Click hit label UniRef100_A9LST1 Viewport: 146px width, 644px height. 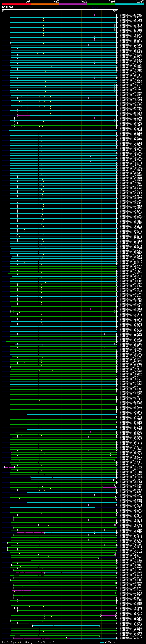point(131,226)
